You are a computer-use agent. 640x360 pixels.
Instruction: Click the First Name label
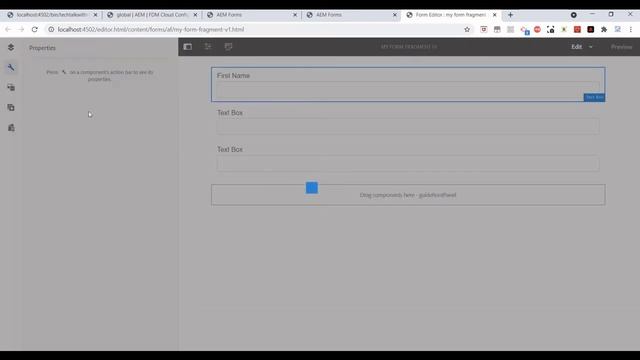coord(233,76)
